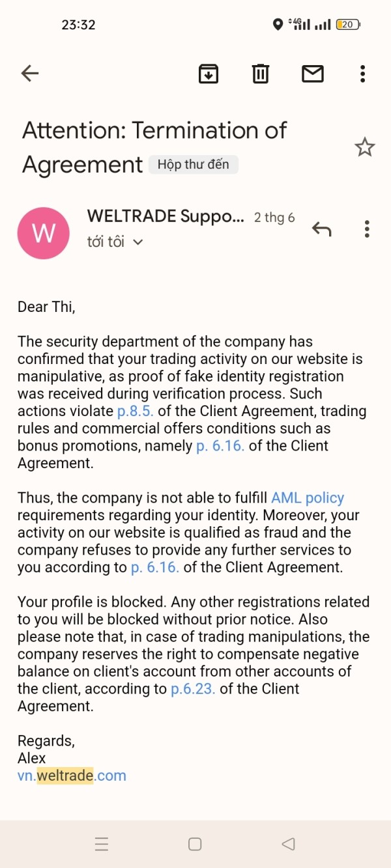Open the p.8.5. Client Agreement link
391x868 pixels.
click(135, 411)
